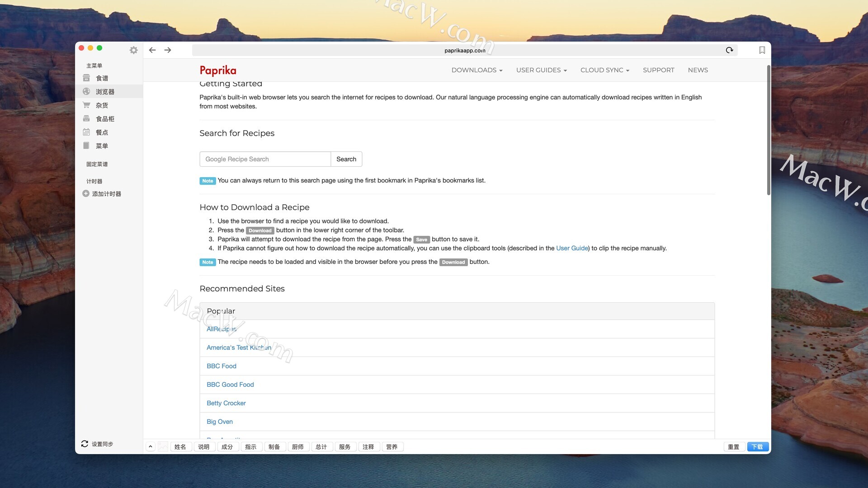Image resolution: width=868 pixels, height=488 pixels.
Task: Click the 计时器 sidebar heading
Action: (94, 181)
